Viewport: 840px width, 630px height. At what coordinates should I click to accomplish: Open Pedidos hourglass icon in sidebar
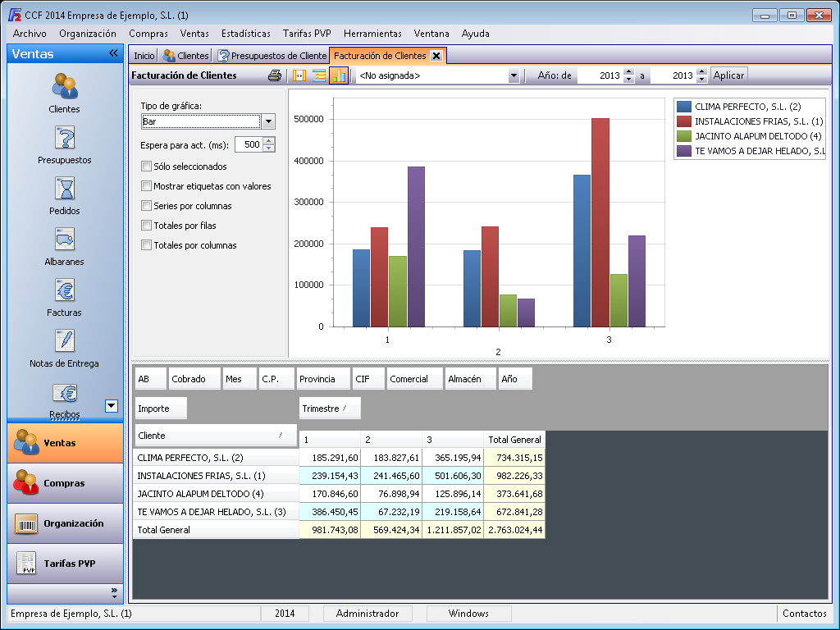coord(64,195)
